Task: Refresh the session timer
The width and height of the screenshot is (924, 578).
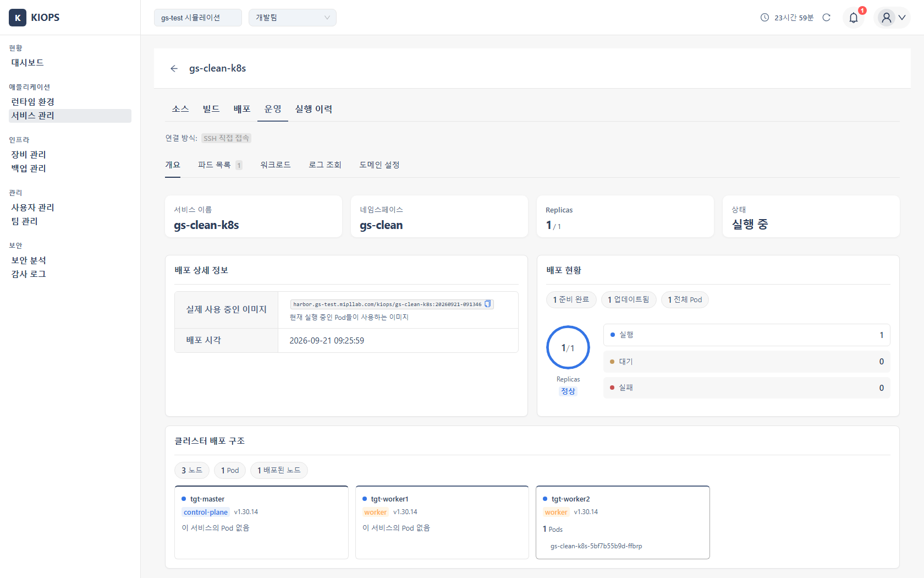Action: tap(826, 18)
